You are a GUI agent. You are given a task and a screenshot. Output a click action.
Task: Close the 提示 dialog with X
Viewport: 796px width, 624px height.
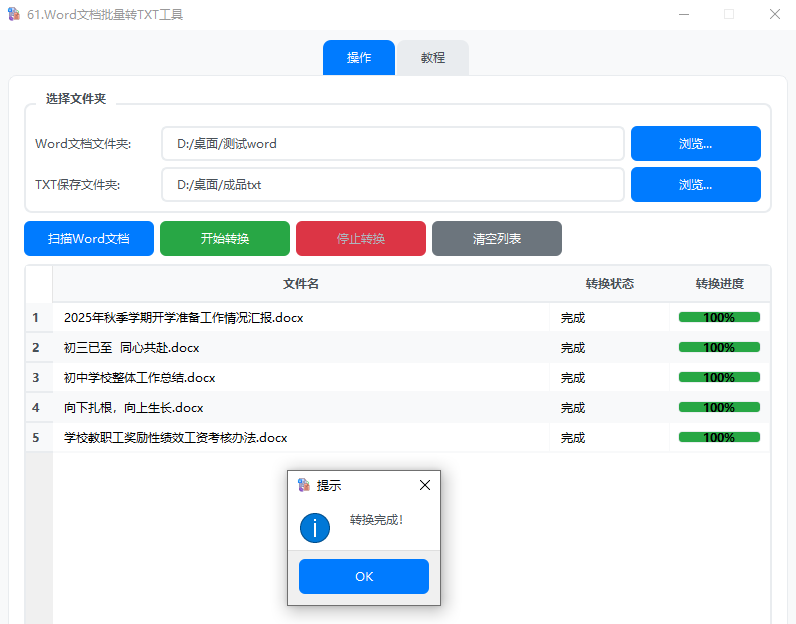(425, 485)
